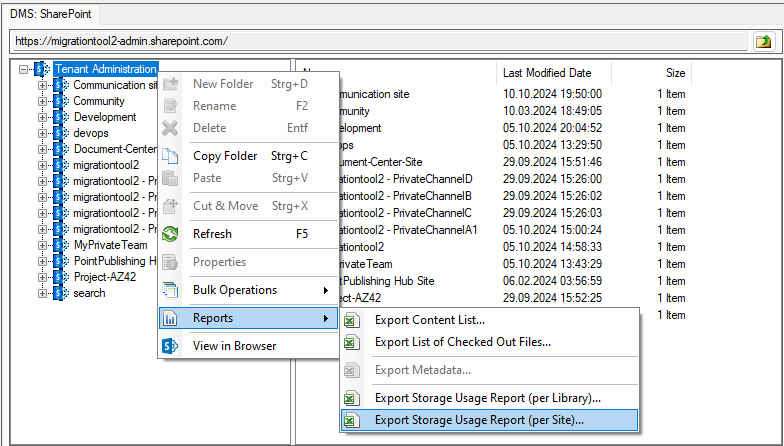This screenshot has width=784, height=446.
Task: Click the date 10.03.2024 18:49:05
Action: [x=552, y=111]
